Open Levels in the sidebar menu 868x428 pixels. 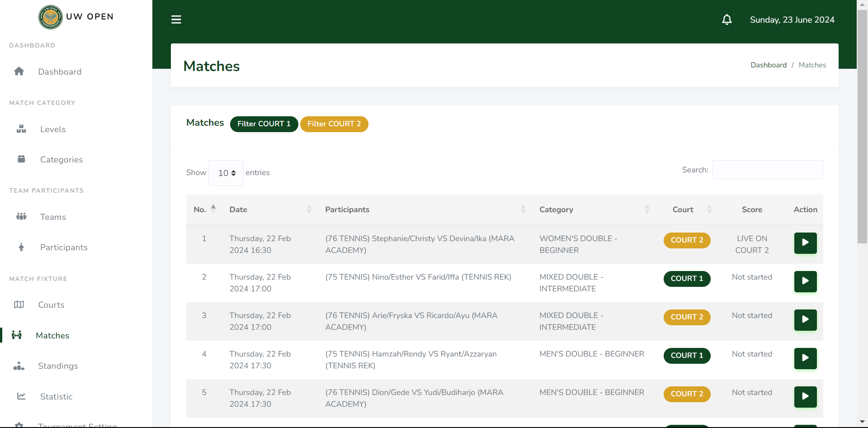[x=53, y=129]
